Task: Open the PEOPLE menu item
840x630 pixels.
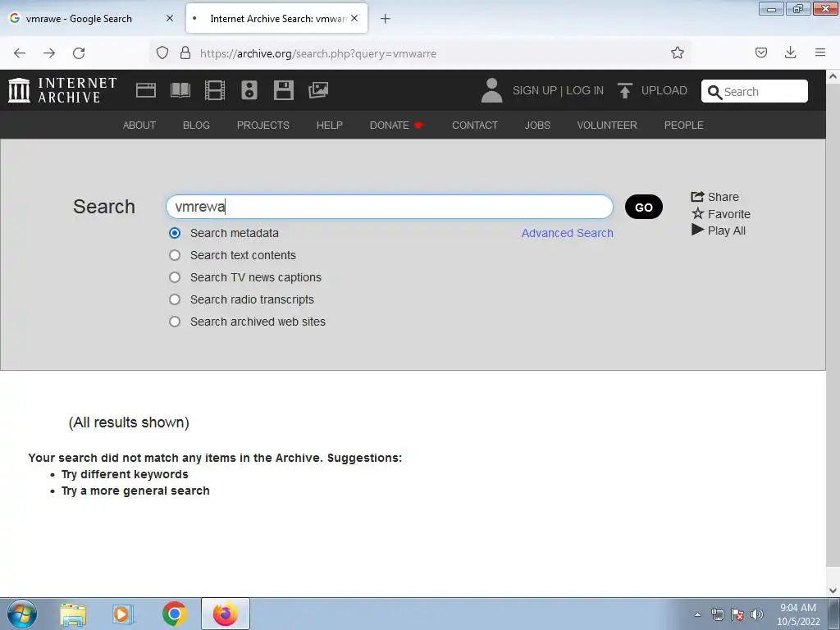Action: click(x=683, y=125)
